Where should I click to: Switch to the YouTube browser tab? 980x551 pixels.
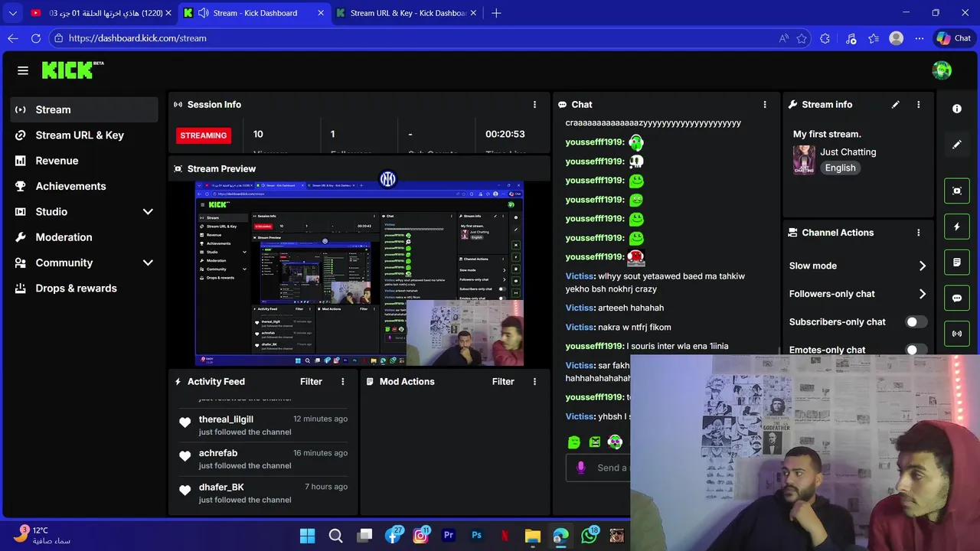101,13
